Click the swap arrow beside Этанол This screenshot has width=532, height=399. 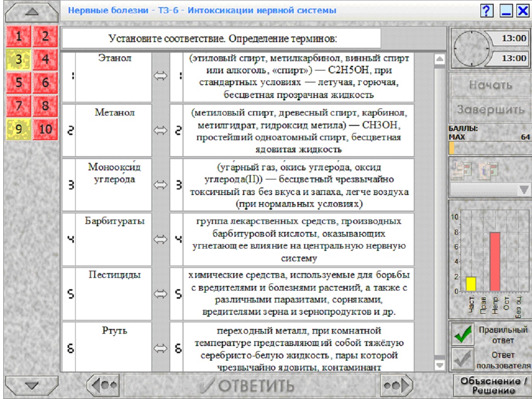(x=160, y=76)
